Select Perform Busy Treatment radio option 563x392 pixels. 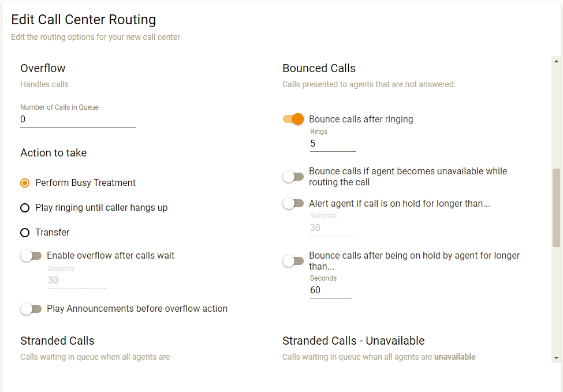[25, 183]
